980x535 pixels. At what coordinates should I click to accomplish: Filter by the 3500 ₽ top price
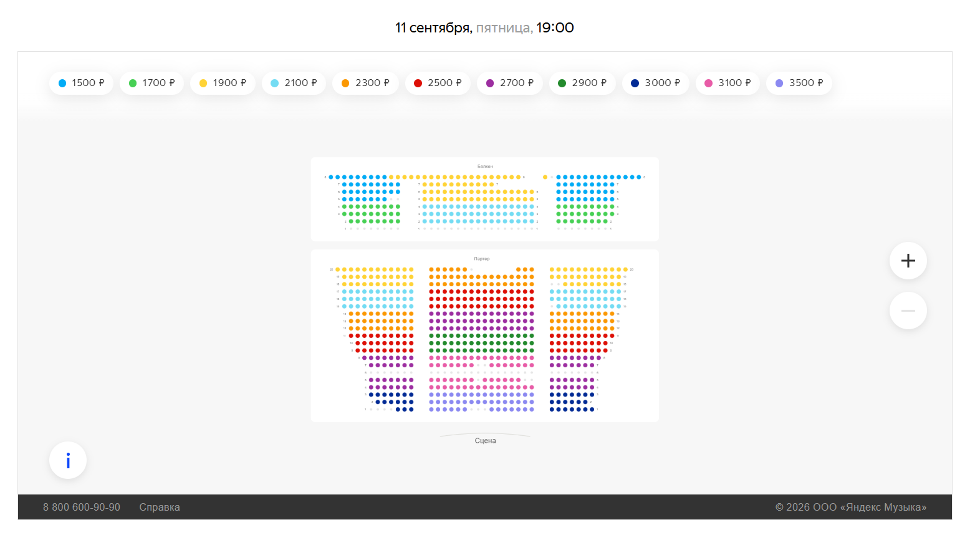pos(799,83)
